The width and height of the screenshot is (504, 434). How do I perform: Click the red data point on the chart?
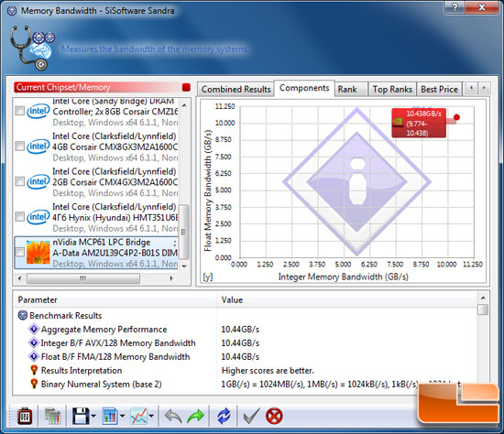pyautogui.click(x=456, y=117)
